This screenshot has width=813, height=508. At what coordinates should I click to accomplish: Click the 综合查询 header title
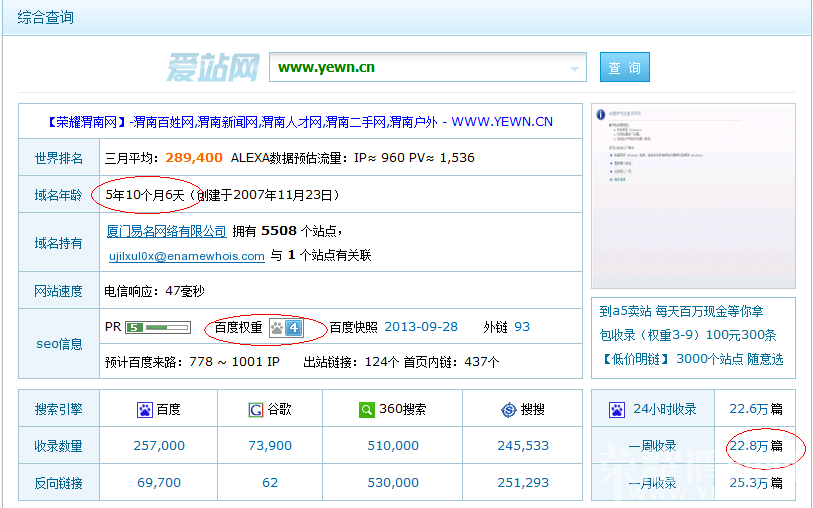tap(46, 17)
